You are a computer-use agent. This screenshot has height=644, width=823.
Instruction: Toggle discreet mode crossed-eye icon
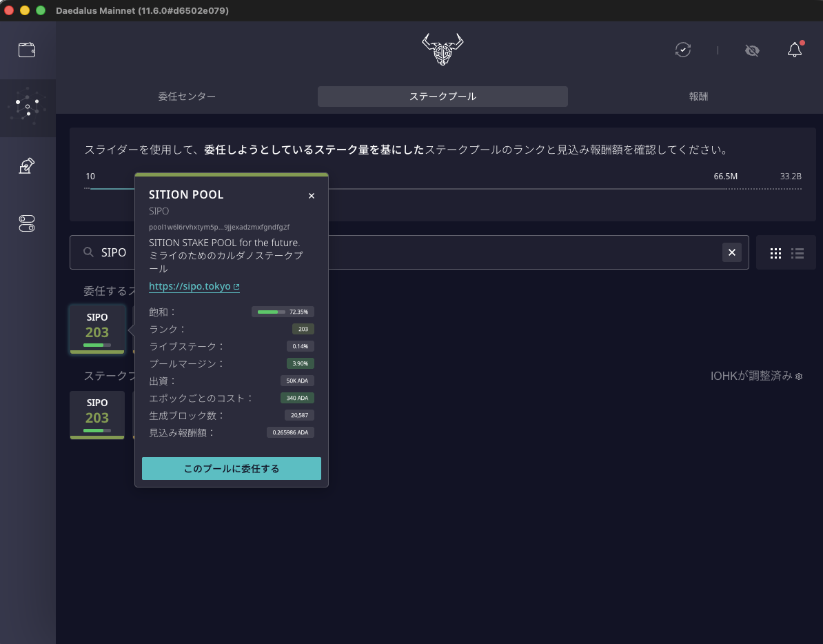tap(752, 50)
